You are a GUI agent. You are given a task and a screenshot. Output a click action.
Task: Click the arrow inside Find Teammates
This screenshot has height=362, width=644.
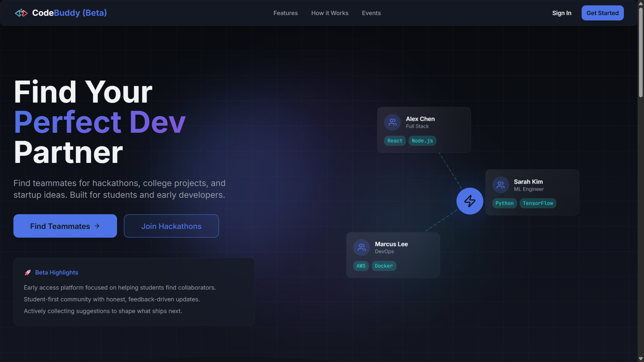pos(97,226)
